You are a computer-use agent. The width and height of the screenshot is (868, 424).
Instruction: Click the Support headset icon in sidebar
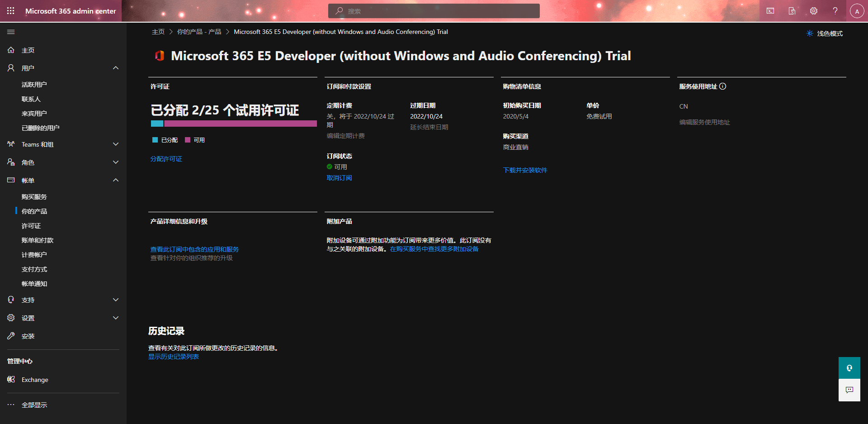click(x=11, y=300)
